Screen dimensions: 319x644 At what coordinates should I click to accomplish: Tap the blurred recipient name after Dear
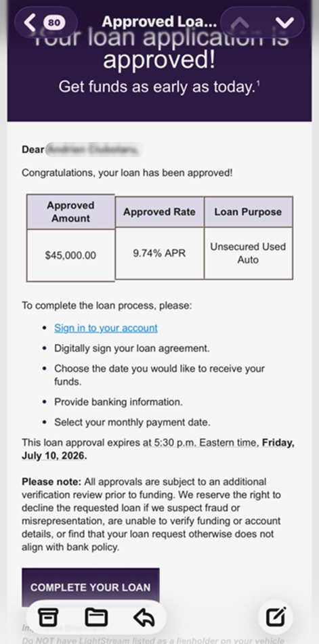tap(94, 150)
